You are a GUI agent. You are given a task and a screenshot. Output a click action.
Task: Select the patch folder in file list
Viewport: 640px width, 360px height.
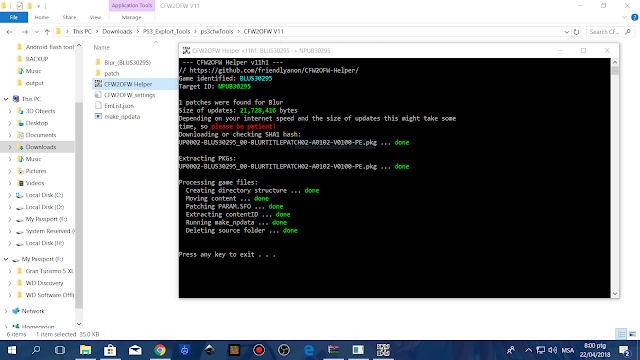107,73
